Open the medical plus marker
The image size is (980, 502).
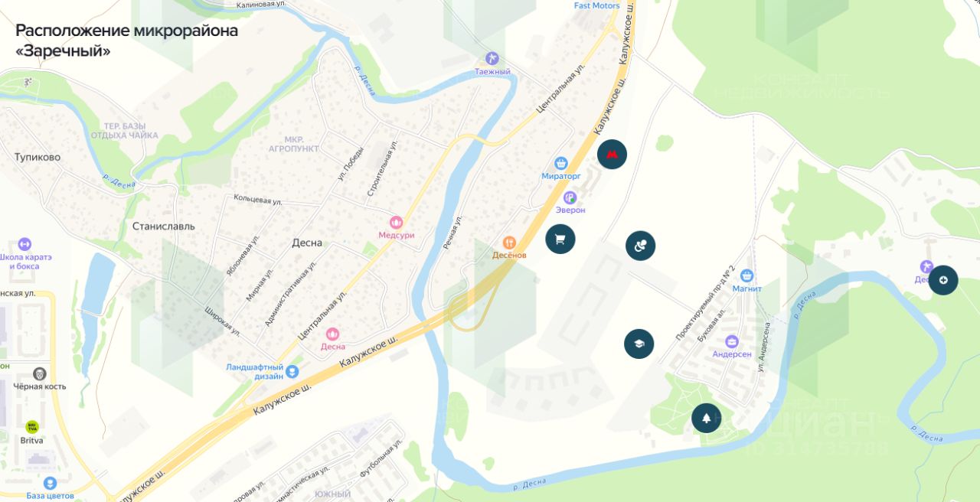pos(943,280)
